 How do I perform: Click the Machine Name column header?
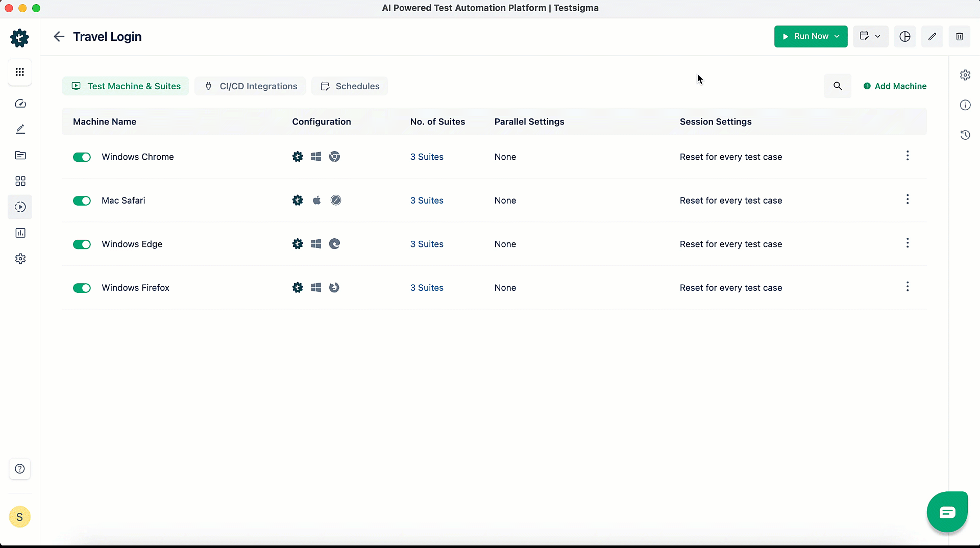pyautogui.click(x=105, y=122)
